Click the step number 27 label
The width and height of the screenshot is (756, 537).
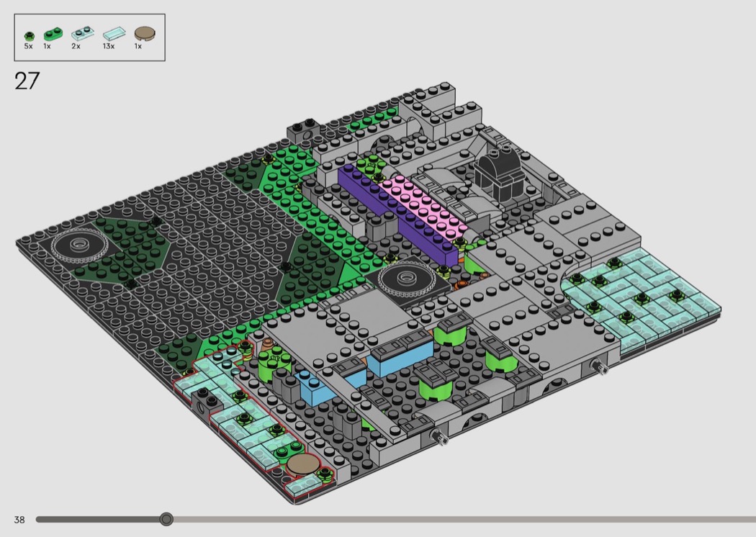(x=27, y=81)
